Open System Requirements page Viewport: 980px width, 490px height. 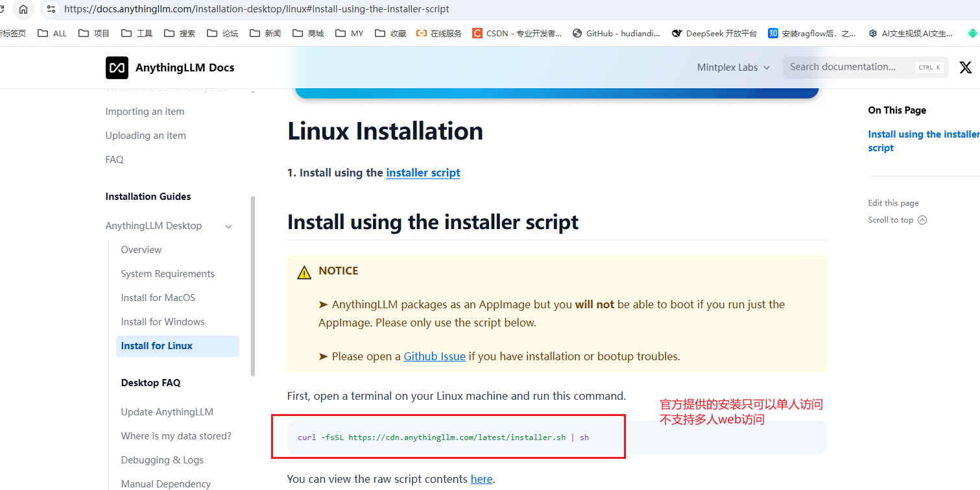click(167, 274)
